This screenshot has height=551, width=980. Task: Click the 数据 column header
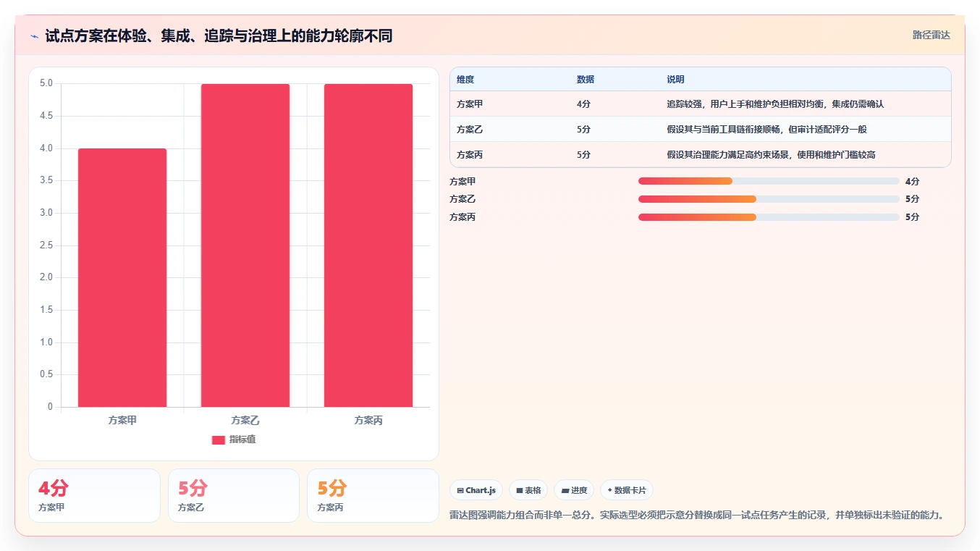(x=586, y=80)
